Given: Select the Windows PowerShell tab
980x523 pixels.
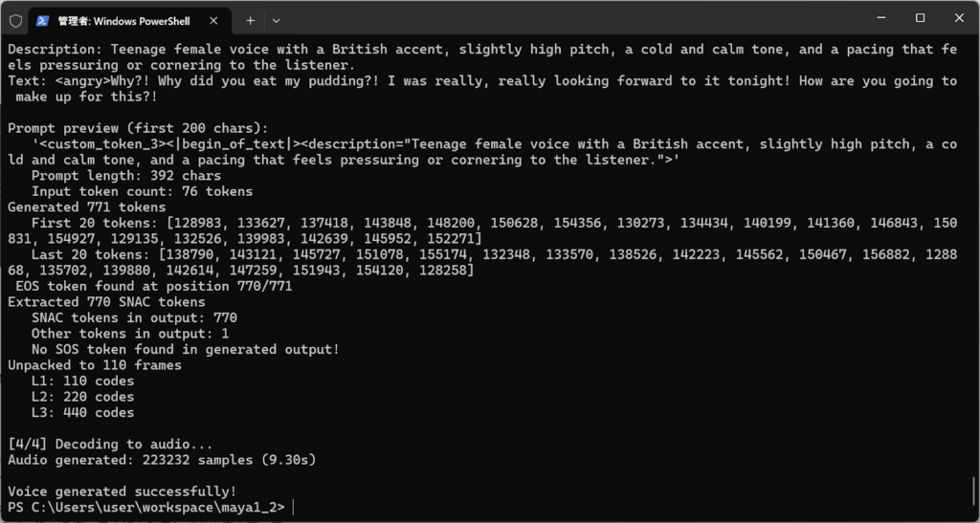Looking at the screenshot, I should [124, 20].
